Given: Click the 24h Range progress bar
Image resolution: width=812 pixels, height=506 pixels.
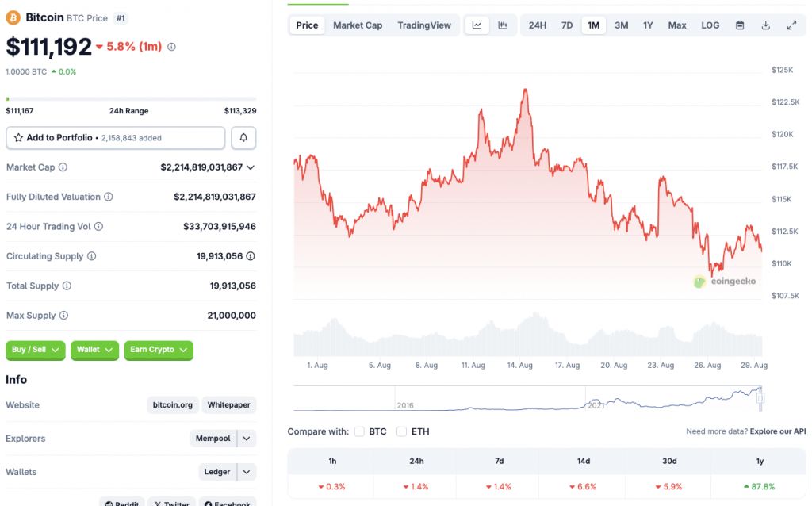Looking at the screenshot, I should tap(131, 99).
